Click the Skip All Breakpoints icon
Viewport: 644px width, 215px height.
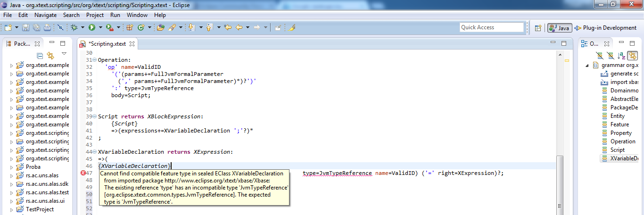tap(60, 28)
